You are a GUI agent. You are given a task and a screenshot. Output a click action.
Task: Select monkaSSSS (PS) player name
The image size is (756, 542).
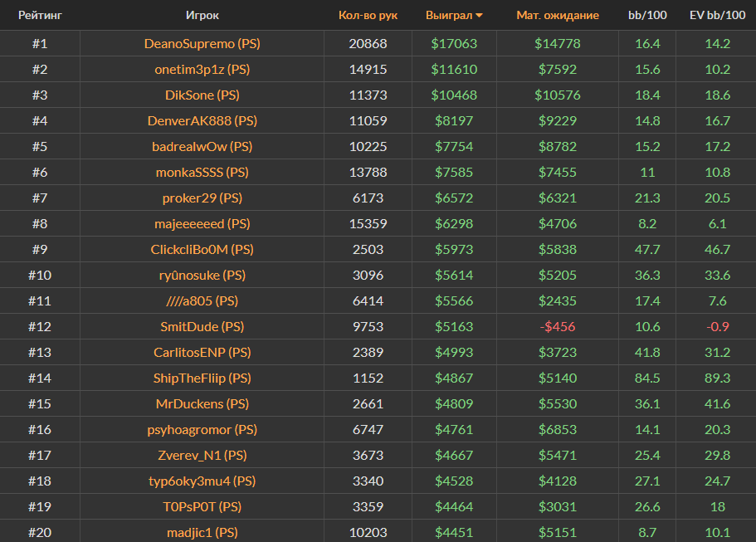coord(202,172)
